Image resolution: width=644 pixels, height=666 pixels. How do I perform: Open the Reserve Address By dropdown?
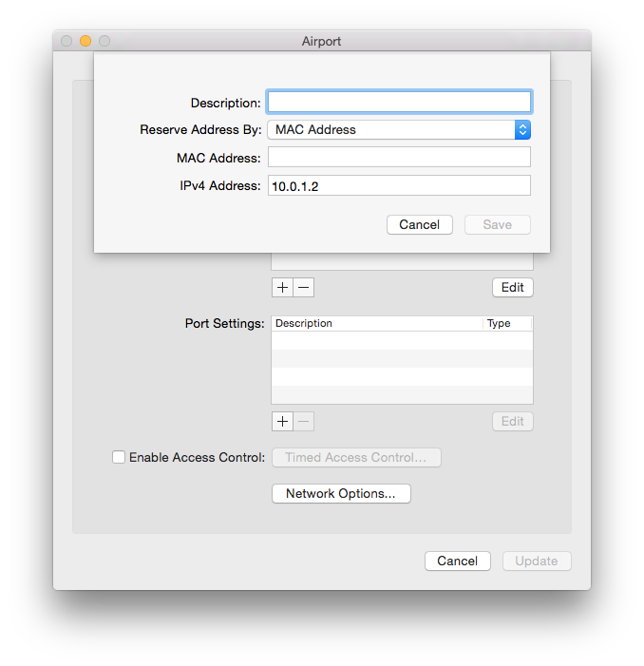[399, 129]
